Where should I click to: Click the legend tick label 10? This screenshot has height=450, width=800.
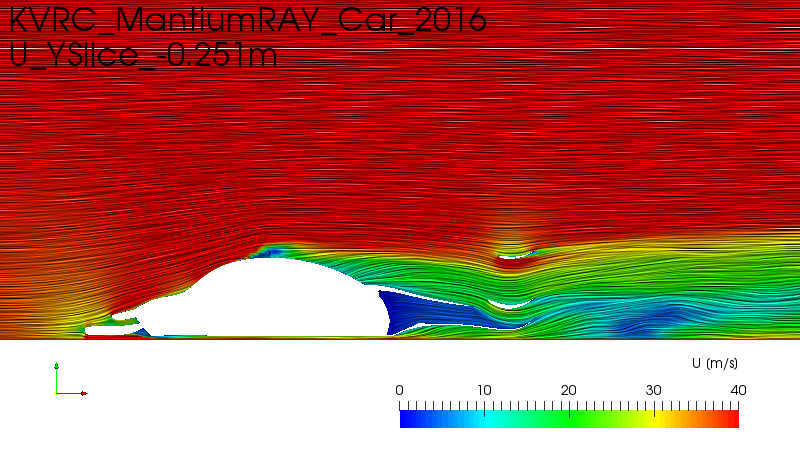(x=484, y=390)
